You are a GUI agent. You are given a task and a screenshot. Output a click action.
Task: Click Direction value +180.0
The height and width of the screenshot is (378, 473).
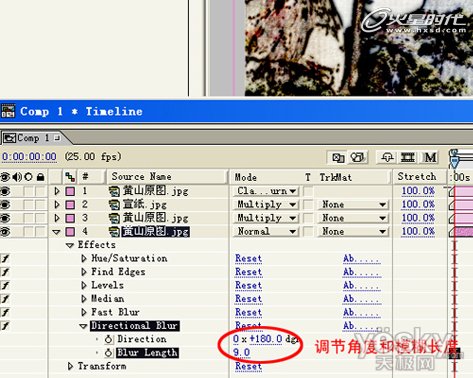[x=266, y=339]
